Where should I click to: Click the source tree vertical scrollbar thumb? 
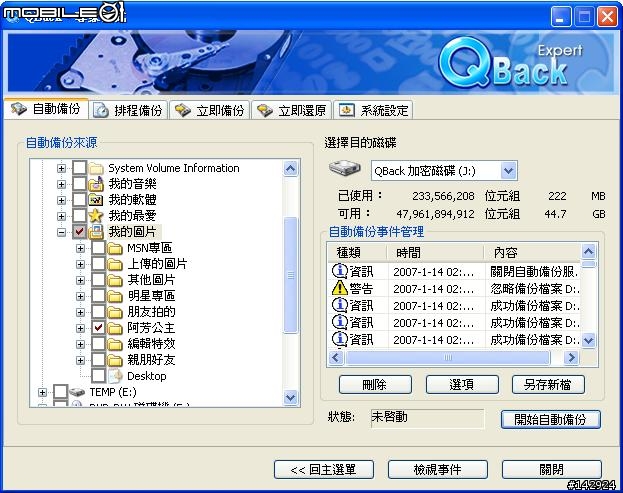[291, 275]
